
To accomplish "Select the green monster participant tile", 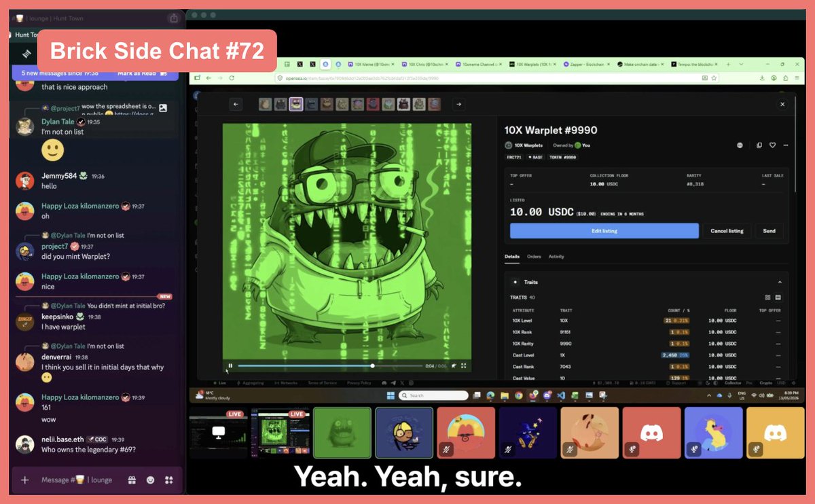I will [x=342, y=433].
